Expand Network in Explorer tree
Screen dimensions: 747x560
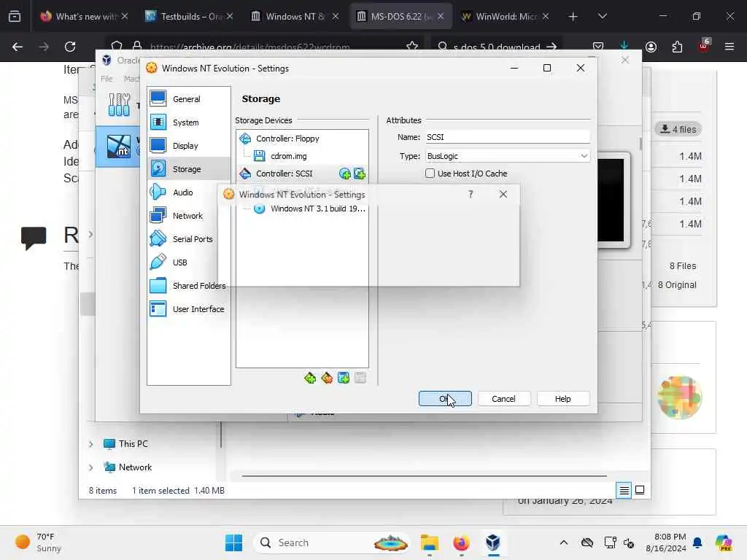(90, 467)
